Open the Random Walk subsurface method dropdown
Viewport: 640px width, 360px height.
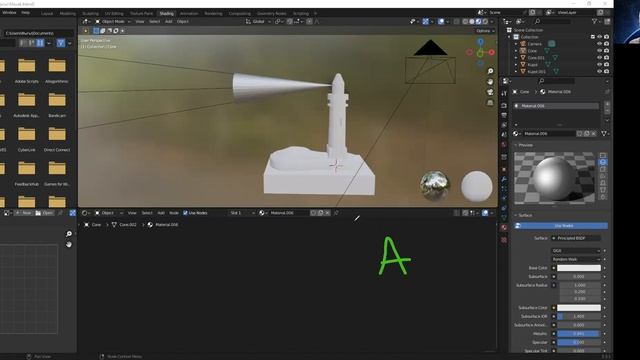[576, 259]
